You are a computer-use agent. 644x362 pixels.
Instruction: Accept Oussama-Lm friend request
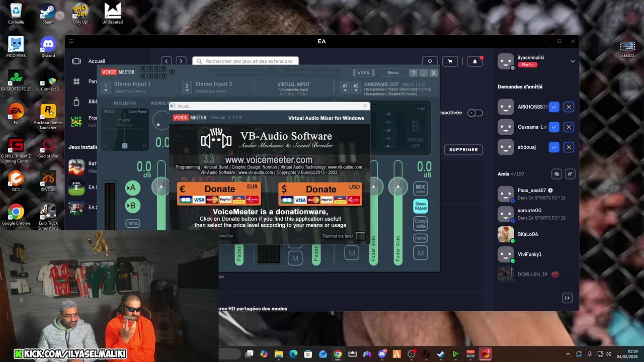pos(554,127)
